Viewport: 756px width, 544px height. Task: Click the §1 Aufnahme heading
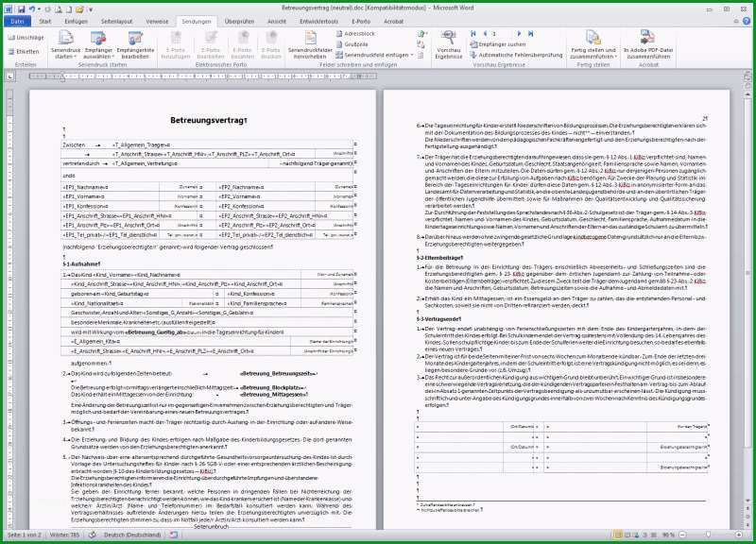[81, 264]
